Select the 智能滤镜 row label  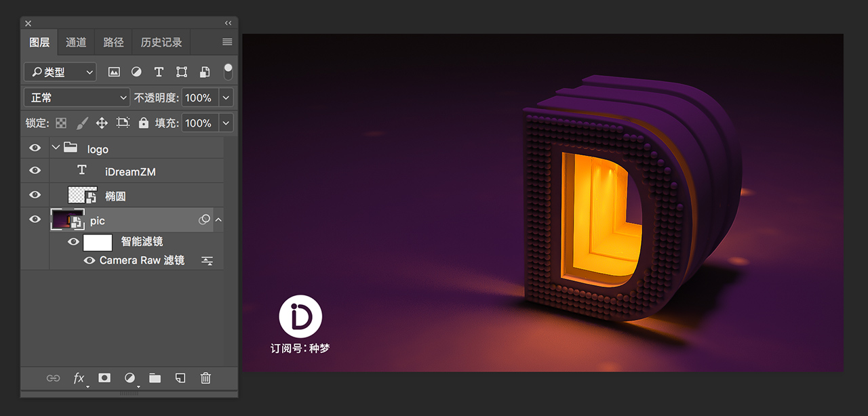[x=142, y=241]
